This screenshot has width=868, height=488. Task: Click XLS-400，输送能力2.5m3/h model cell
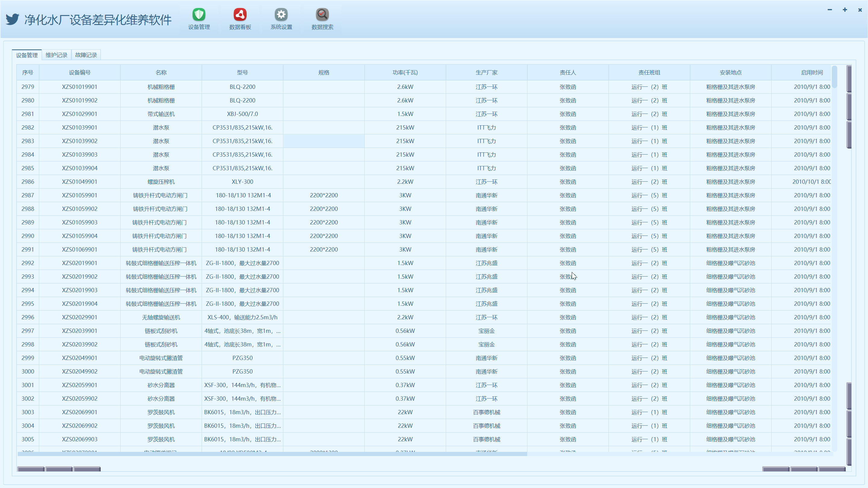click(242, 317)
